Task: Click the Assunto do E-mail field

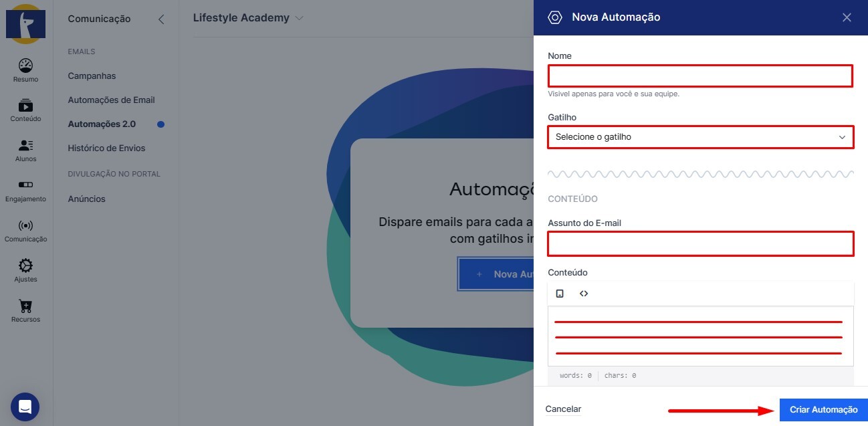Action: pyautogui.click(x=700, y=243)
